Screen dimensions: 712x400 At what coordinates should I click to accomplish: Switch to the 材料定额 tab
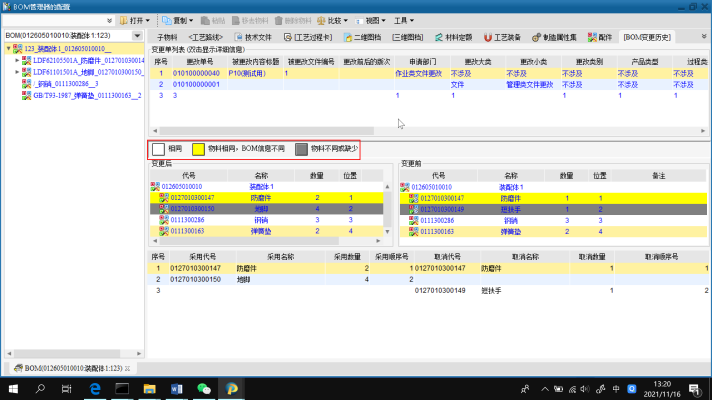click(x=456, y=37)
